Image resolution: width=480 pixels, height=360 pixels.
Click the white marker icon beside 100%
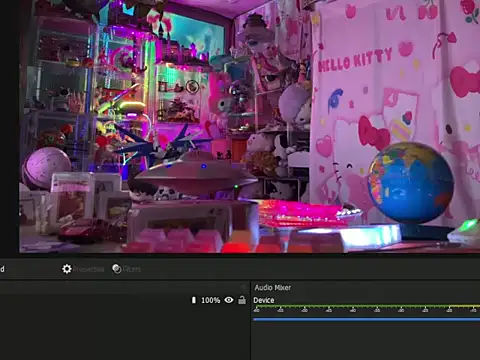[x=194, y=300]
